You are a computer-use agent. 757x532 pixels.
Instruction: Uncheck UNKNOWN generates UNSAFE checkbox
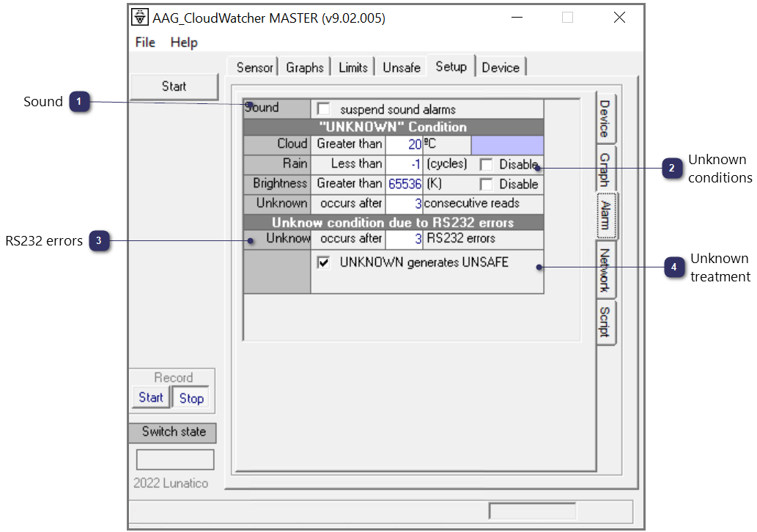[323, 262]
